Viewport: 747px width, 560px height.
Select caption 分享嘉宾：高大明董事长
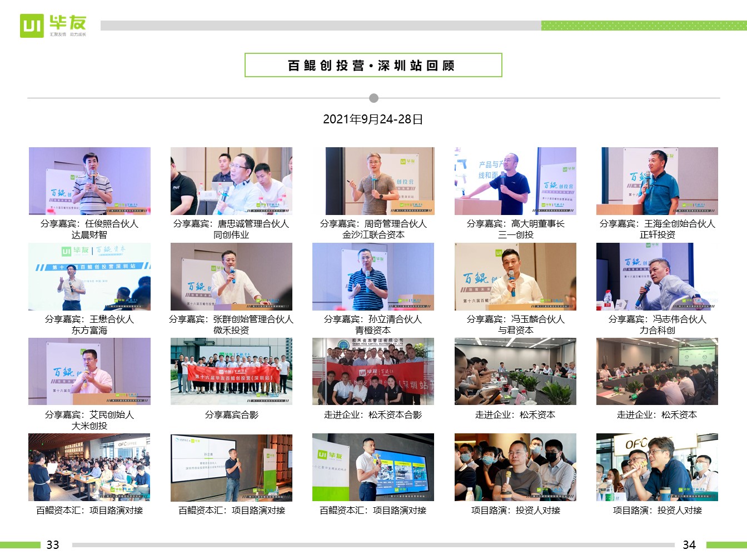point(515,224)
